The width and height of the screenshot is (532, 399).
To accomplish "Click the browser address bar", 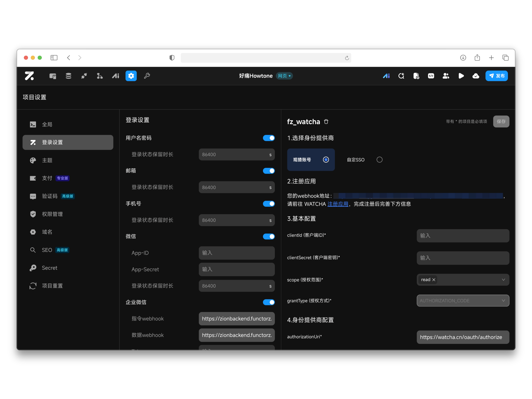I will [x=266, y=58].
